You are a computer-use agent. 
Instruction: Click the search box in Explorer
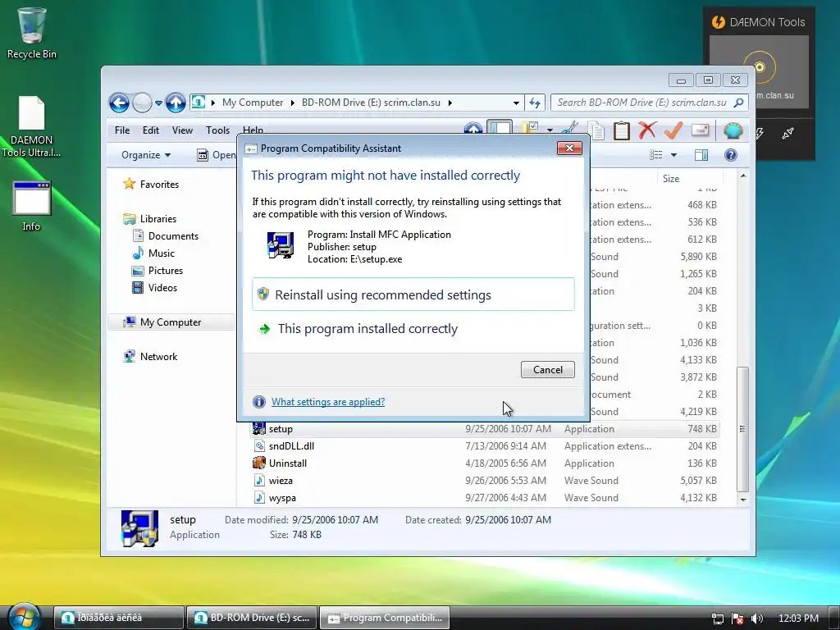pyautogui.click(x=643, y=103)
